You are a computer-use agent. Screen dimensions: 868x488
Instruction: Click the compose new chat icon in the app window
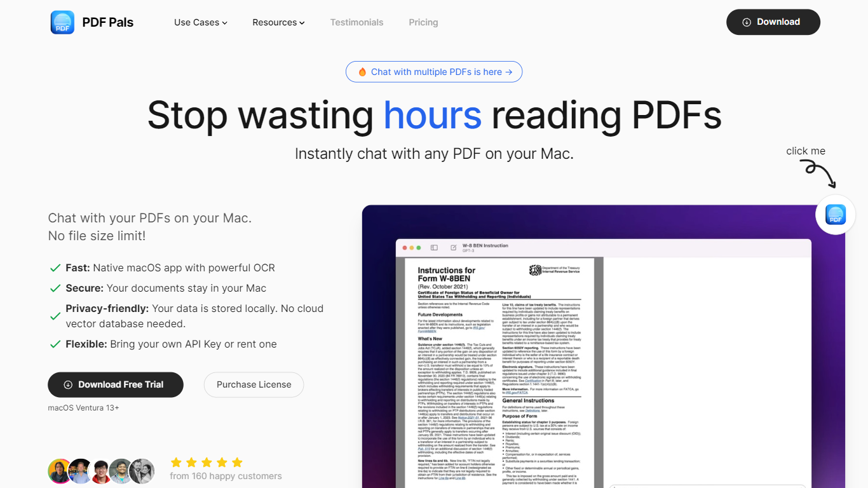coord(453,248)
